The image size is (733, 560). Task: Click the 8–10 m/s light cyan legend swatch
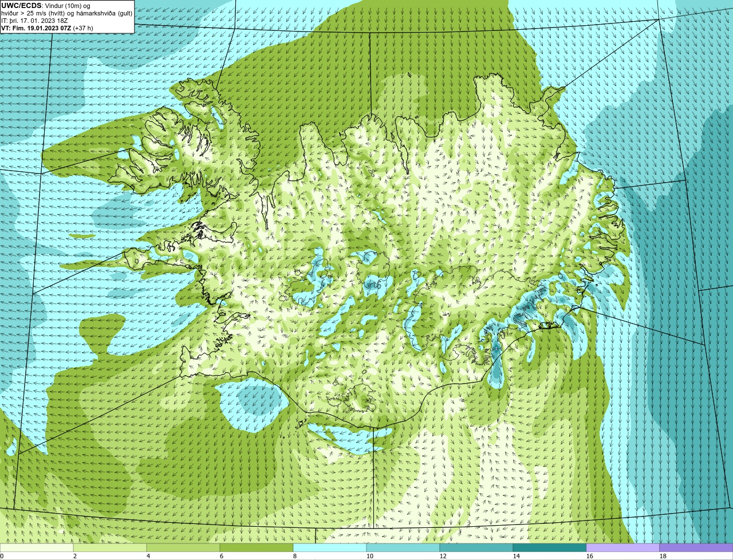tap(330, 548)
